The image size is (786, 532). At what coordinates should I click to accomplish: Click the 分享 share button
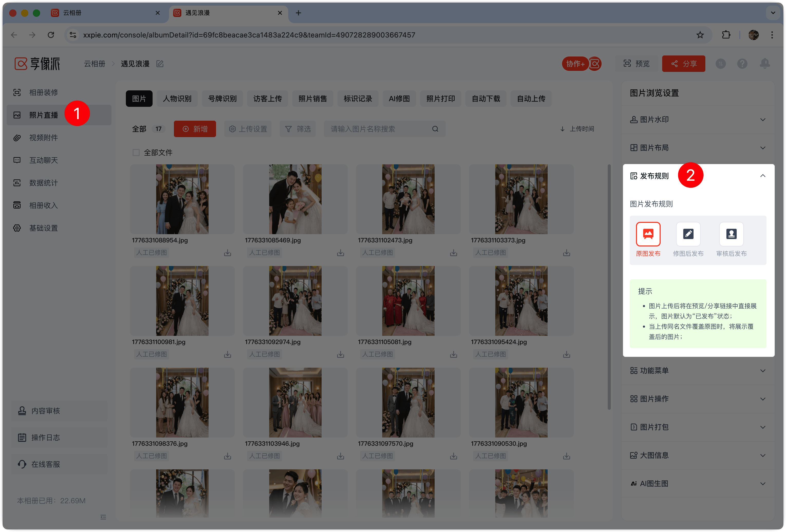[x=684, y=63]
